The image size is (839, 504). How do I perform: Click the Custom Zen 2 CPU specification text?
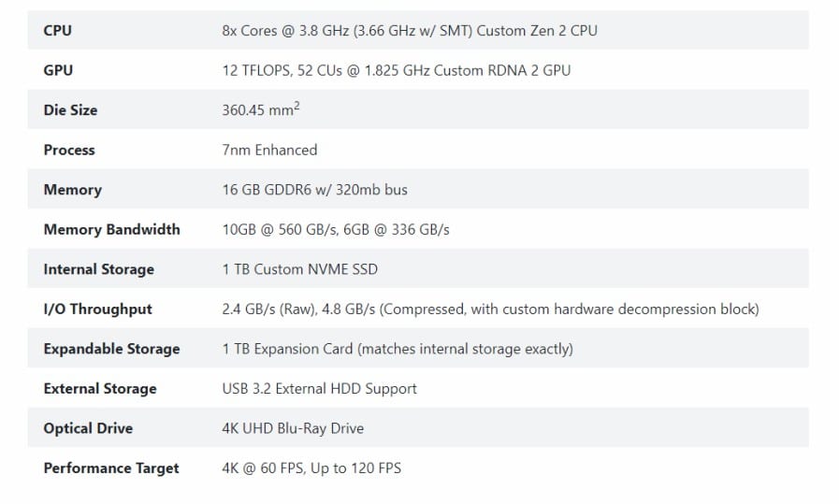click(x=410, y=31)
